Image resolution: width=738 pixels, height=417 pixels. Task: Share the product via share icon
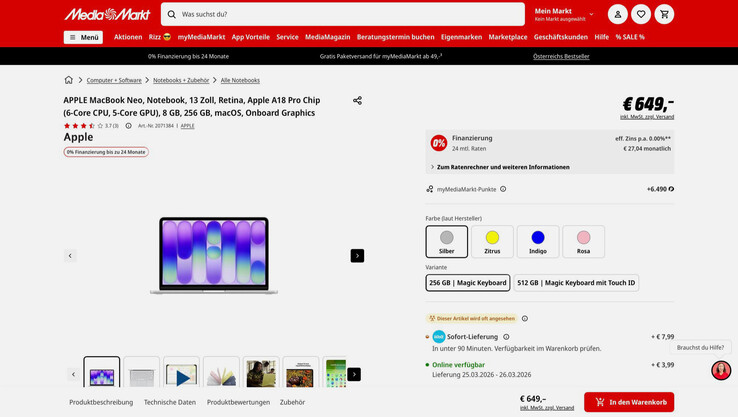pos(357,100)
